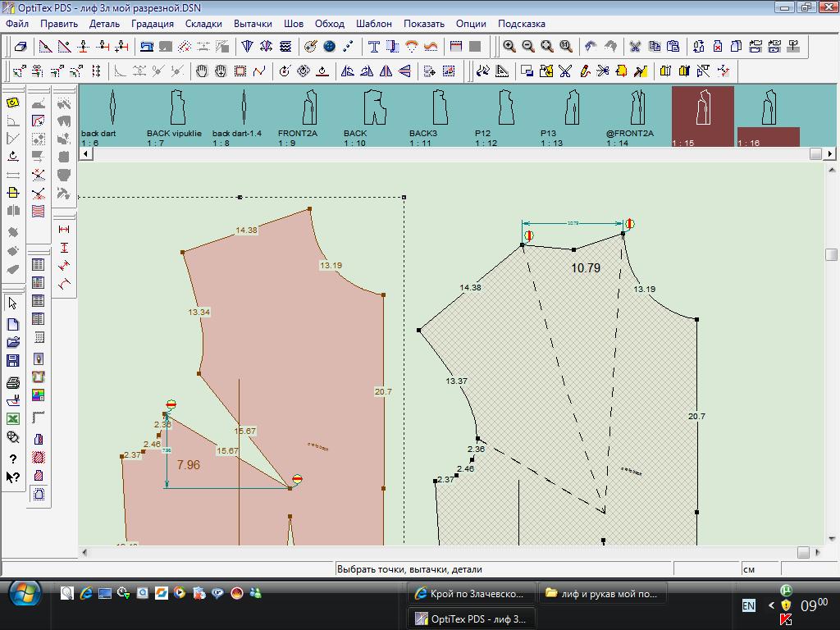Select the hand pan tool

pyautogui.click(x=202, y=71)
